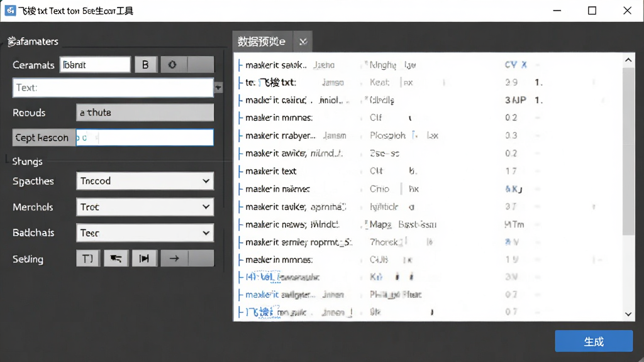This screenshot has width=644, height=362.
Task: Click the TJ text icon in Sebing row
Action: click(88, 258)
